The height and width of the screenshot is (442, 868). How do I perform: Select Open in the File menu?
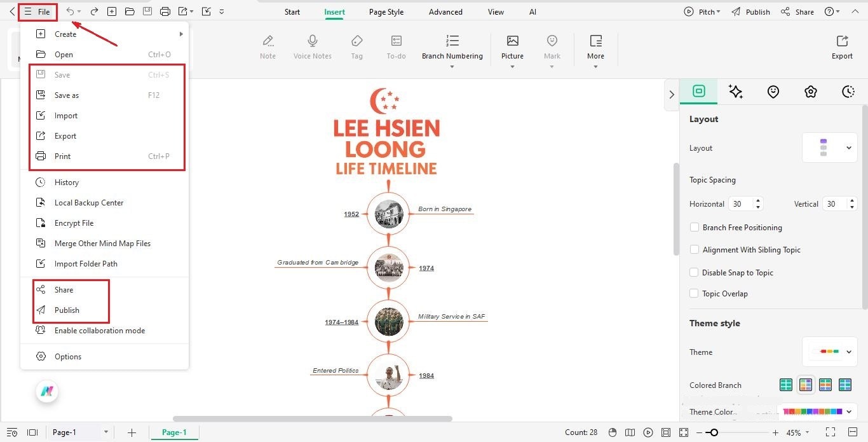pos(105,55)
